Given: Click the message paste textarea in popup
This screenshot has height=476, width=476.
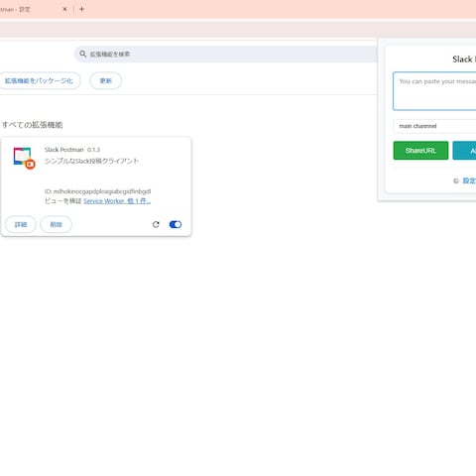Looking at the screenshot, I should (x=434, y=91).
